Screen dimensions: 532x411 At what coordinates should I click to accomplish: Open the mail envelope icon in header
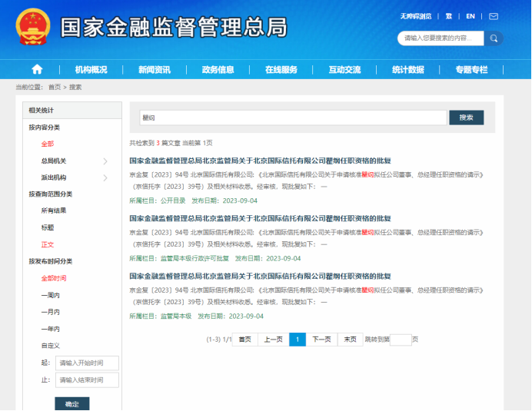[x=494, y=16]
